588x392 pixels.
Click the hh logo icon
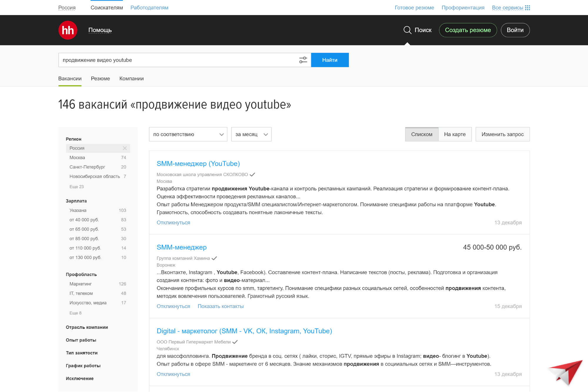point(68,30)
